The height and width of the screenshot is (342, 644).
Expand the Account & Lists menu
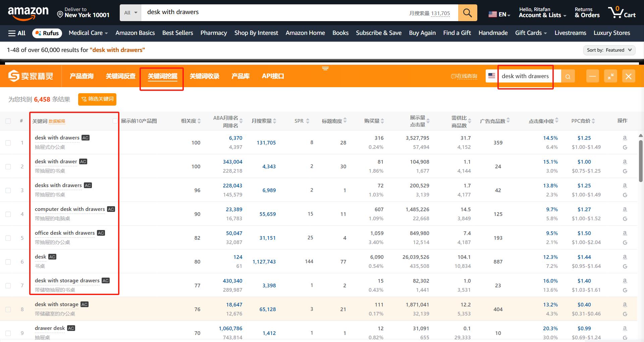(542, 12)
